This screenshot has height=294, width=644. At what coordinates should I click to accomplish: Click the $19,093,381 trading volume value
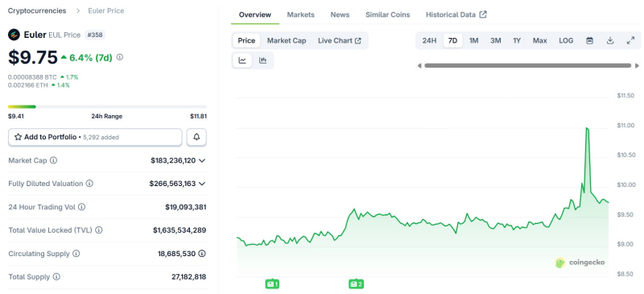coord(186,207)
